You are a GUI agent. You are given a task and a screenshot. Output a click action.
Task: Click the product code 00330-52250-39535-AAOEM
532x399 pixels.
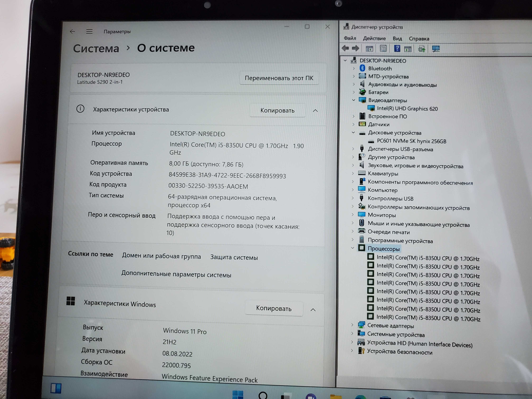208,186
